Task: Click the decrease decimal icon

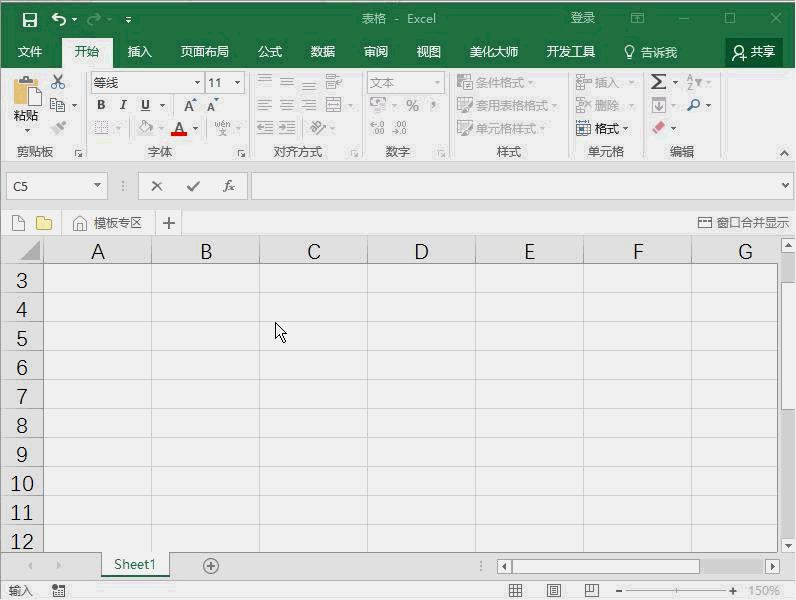Action: 400,127
